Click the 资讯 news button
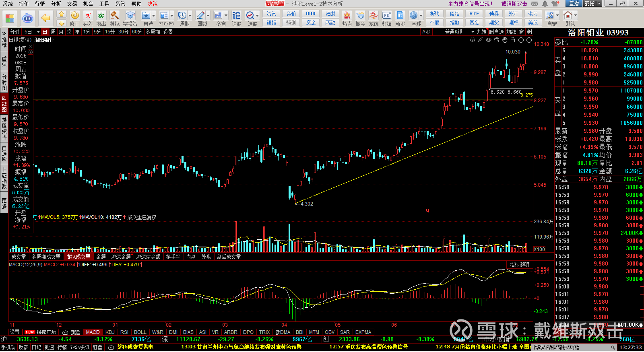 [x=271, y=14]
